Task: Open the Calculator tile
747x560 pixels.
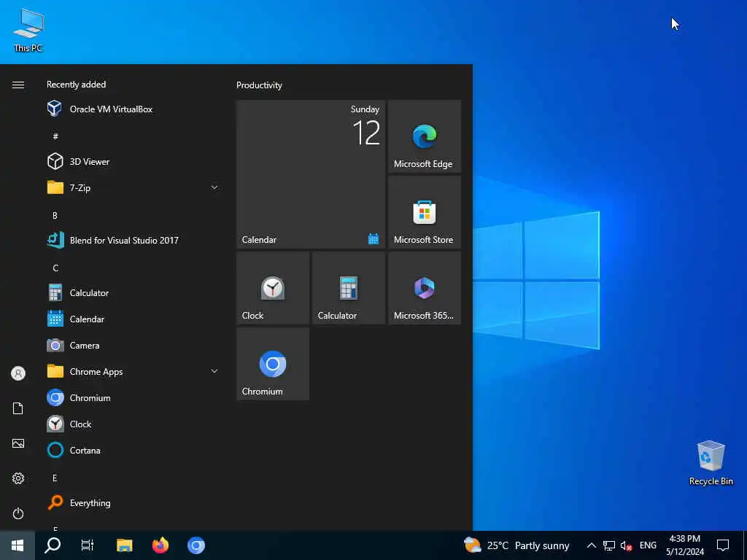Action: pyautogui.click(x=349, y=288)
